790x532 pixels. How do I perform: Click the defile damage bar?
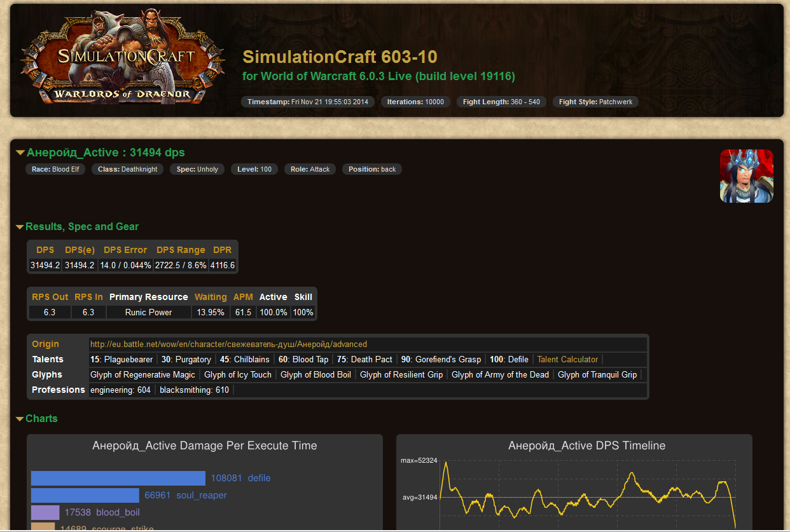tap(118, 478)
